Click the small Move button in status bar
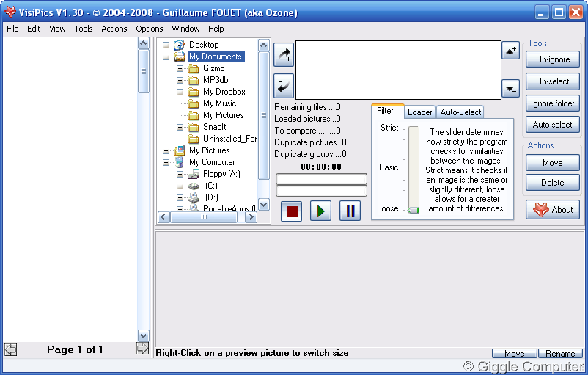The width and height of the screenshot is (588, 375). pos(515,353)
